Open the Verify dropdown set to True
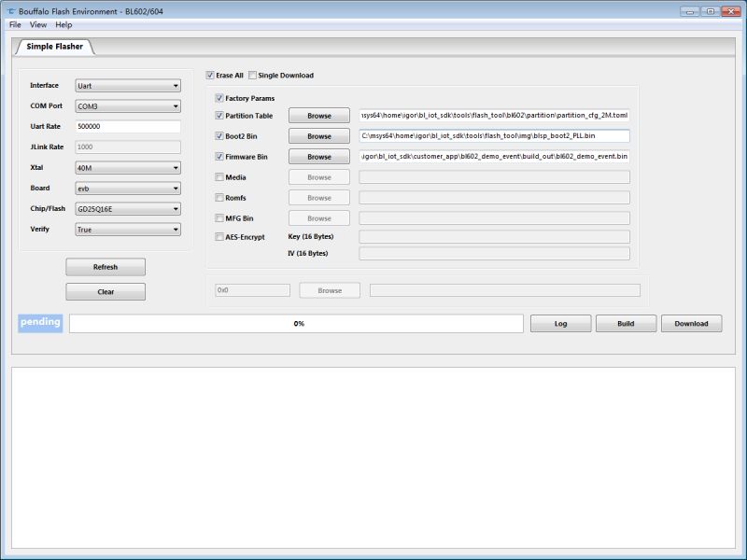The height and width of the screenshot is (560, 747). click(x=128, y=230)
